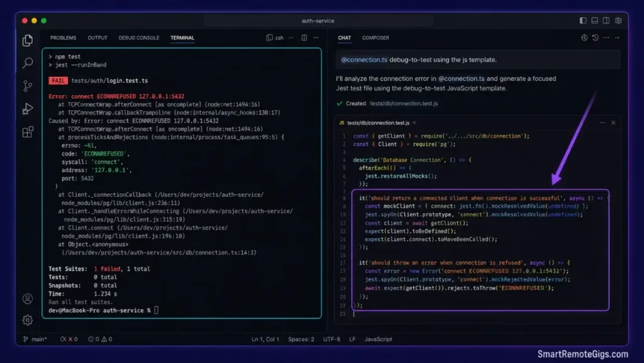The height and width of the screenshot is (363, 644).
Task: Switch to the OUTPUT tab
Action: click(97, 38)
